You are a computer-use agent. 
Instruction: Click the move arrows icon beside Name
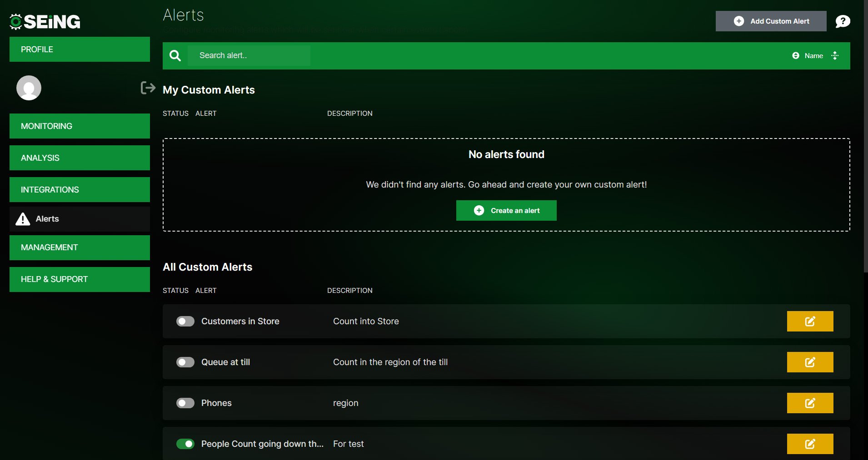point(835,55)
